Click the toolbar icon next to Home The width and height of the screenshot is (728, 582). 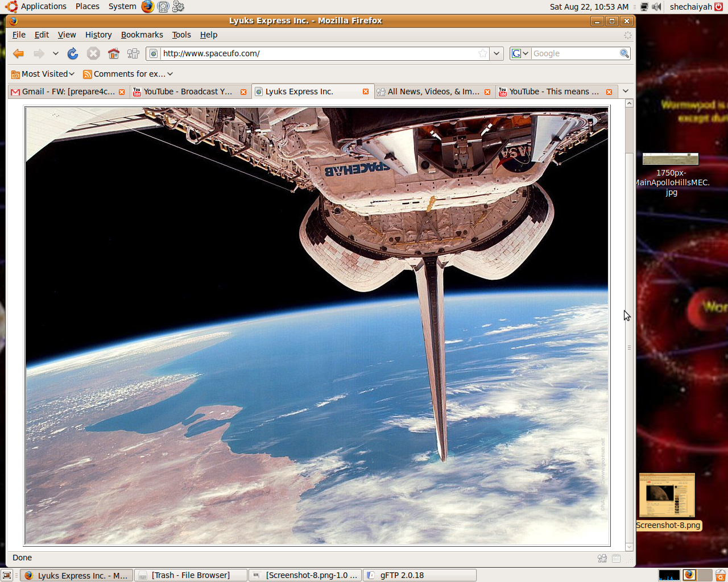pos(133,53)
